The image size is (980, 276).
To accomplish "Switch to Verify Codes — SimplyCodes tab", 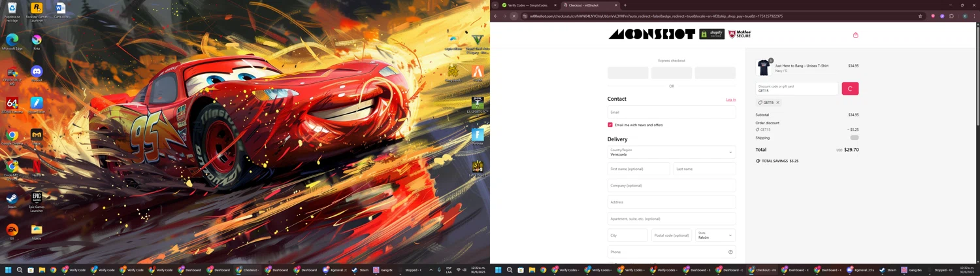I will 527,5.
